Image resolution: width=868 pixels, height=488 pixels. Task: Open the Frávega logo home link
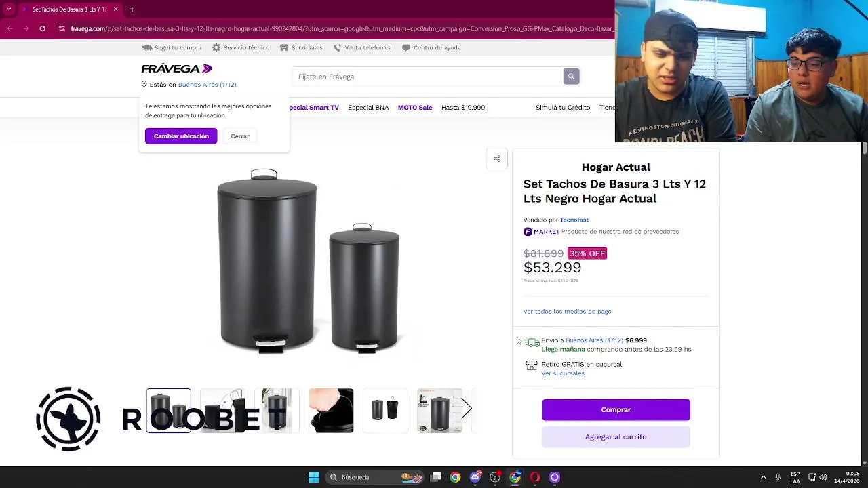[176, 68]
